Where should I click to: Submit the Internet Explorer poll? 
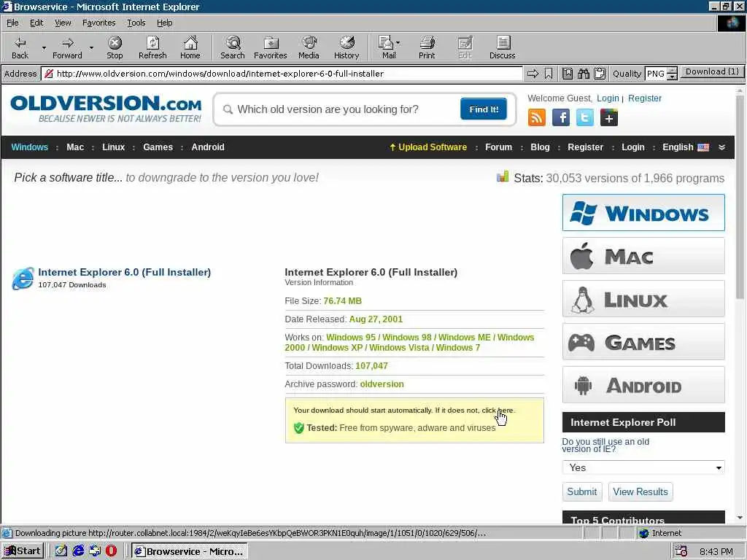tap(581, 492)
